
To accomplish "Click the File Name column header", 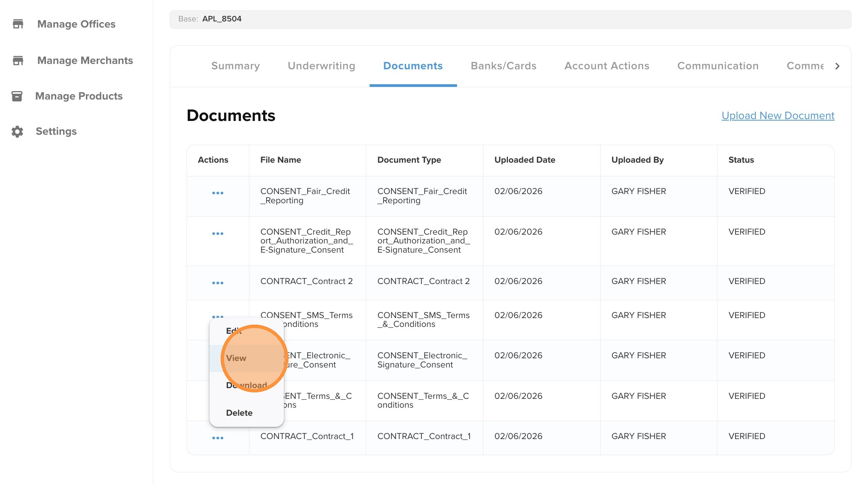I will [281, 160].
